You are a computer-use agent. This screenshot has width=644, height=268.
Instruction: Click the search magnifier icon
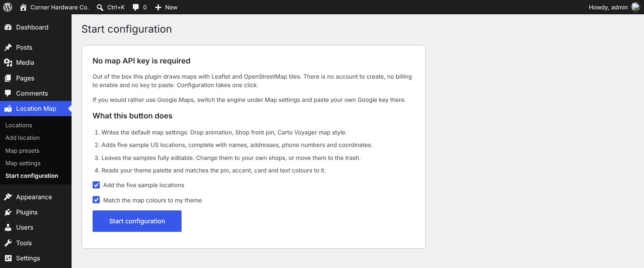click(x=100, y=7)
